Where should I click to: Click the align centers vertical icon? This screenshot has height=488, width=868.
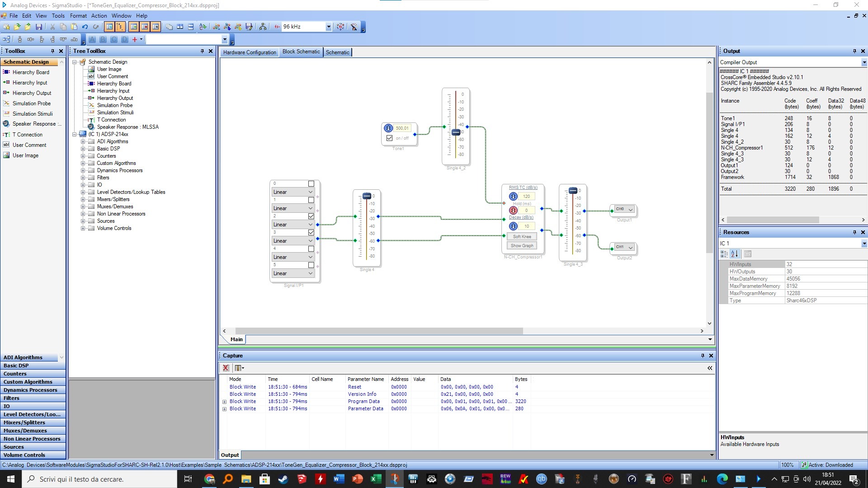pyautogui.click(x=20, y=39)
